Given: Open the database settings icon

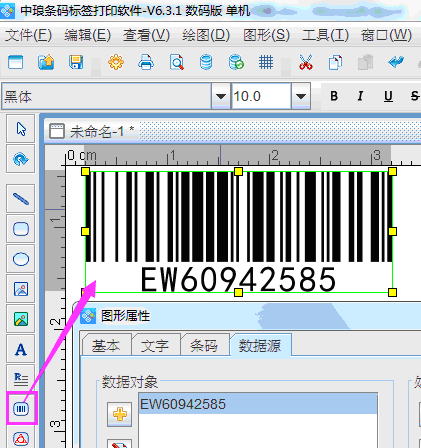Looking at the screenshot, I should click(x=206, y=62).
